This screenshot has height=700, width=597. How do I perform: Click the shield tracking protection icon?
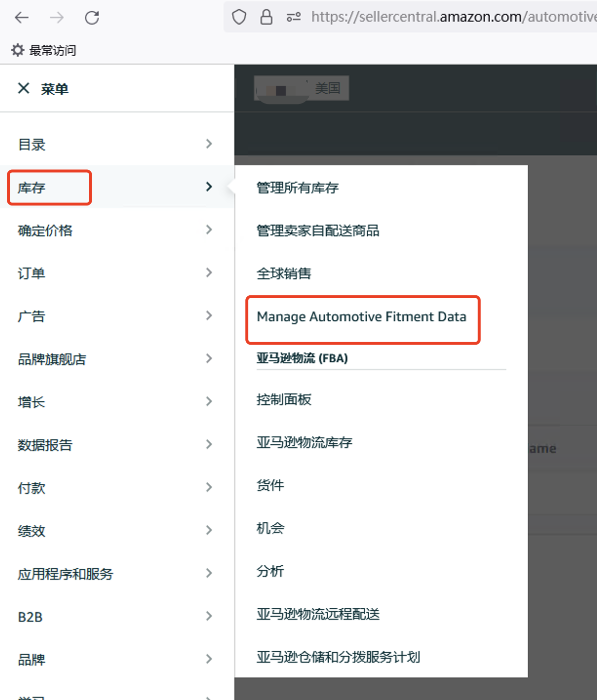[x=239, y=18]
